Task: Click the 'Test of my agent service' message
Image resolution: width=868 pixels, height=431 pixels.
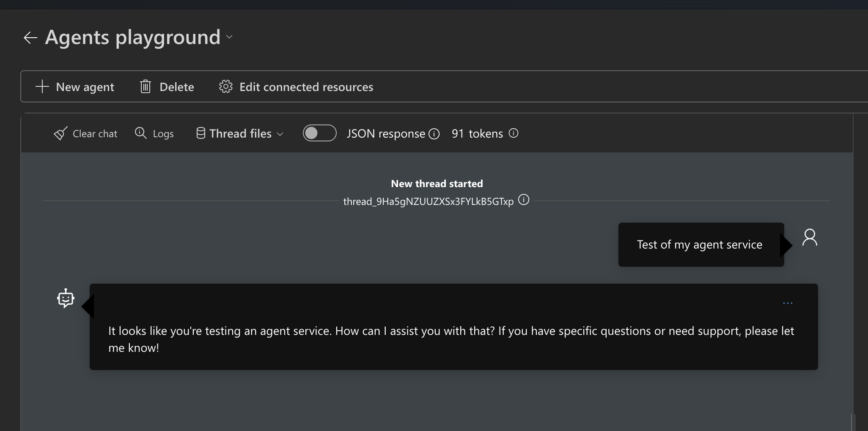Action: coord(700,245)
